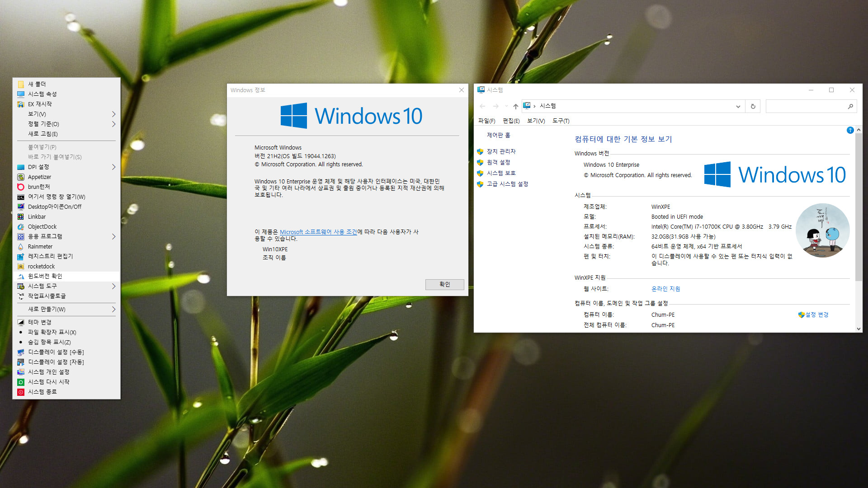Open 고급 시스템 설정 link
The height and width of the screenshot is (488, 868).
pos(507,184)
